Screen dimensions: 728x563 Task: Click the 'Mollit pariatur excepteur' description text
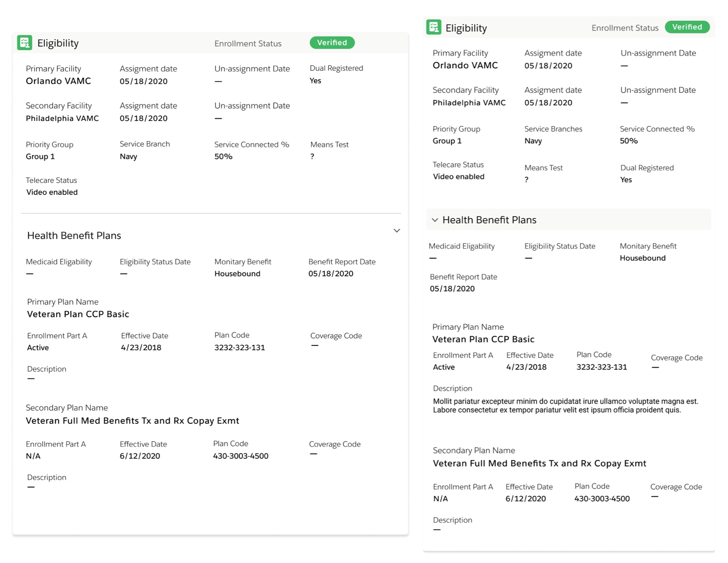(565, 406)
